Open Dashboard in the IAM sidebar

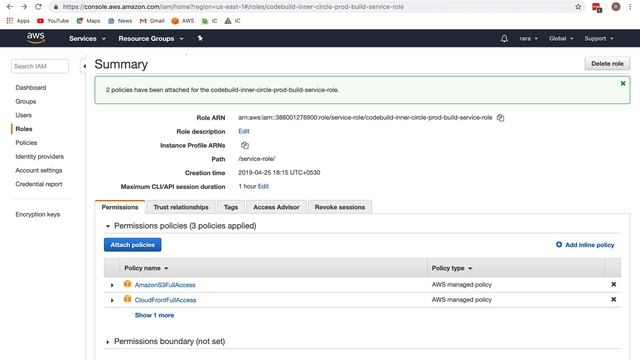(x=31, y=87)
